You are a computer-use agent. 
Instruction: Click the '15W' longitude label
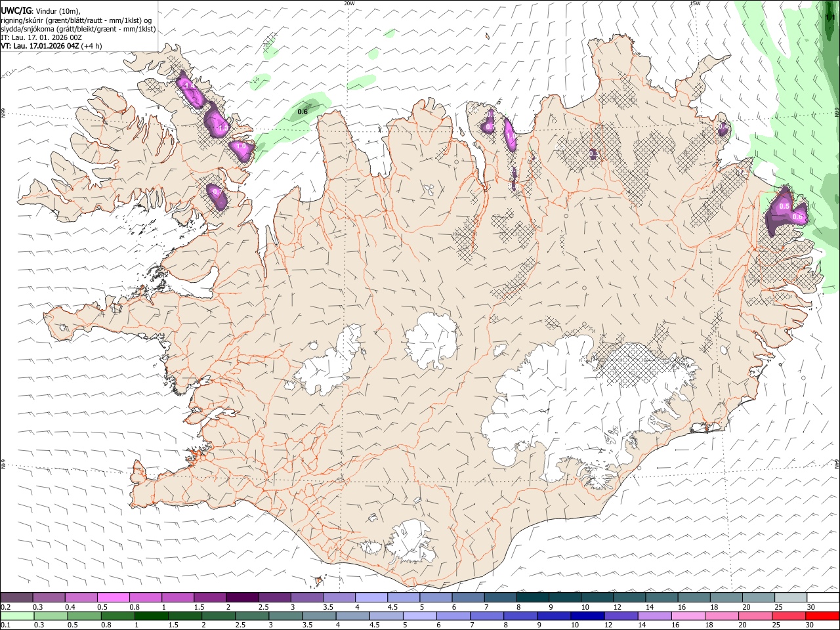coord(695,3)
